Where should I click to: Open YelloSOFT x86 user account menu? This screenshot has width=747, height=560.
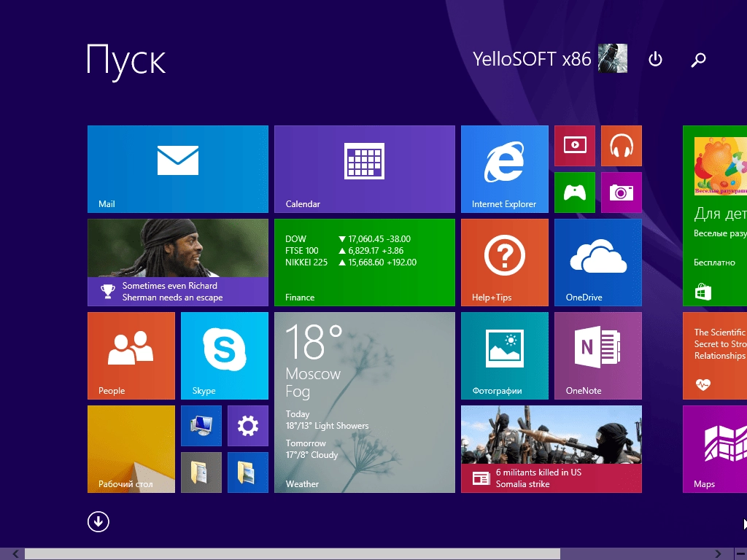[550, 58]
